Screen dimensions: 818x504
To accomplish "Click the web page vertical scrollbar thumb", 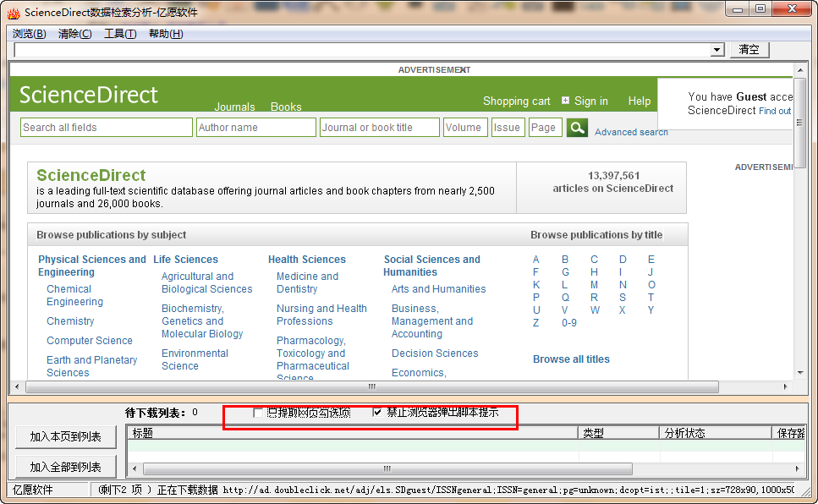I will [799, 123].
